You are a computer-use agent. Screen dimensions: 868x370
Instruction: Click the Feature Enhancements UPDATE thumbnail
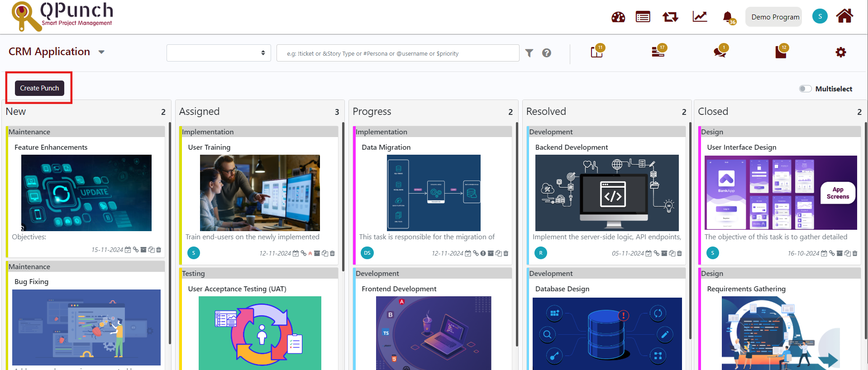tap(86, 193)
